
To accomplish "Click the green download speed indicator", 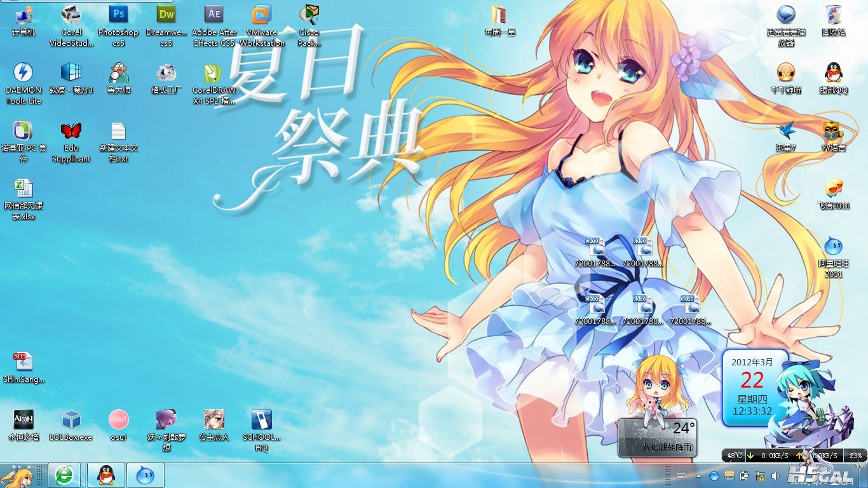I will pos(750,456).
